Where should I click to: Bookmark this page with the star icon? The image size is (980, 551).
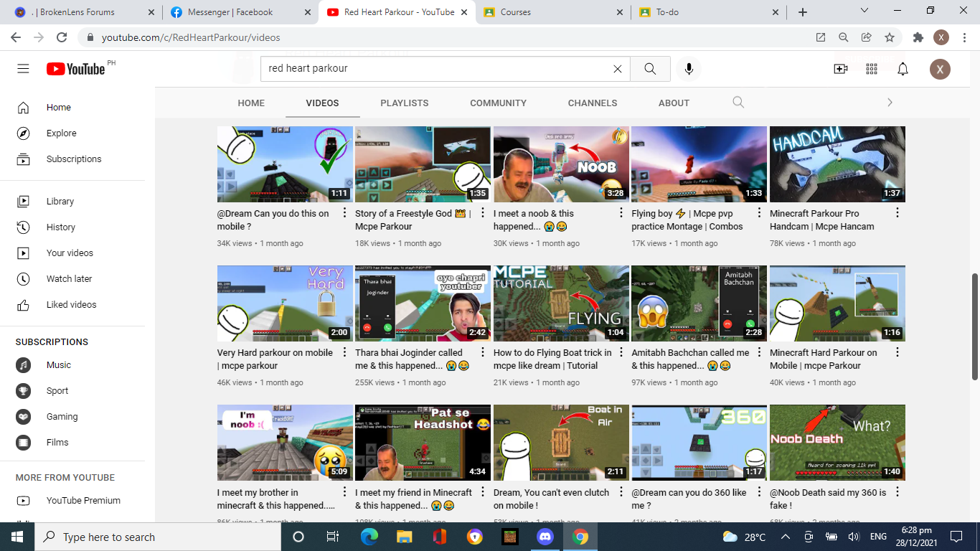(x=890, y=37)
